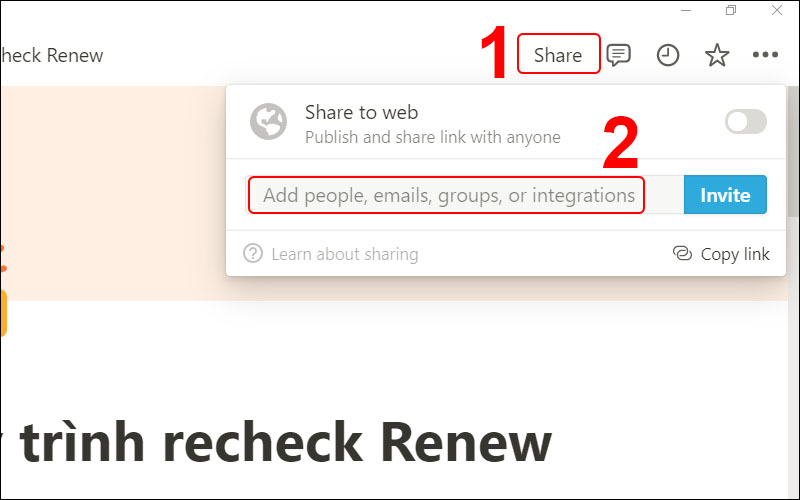Restore down the Notion window

point(731,10)
